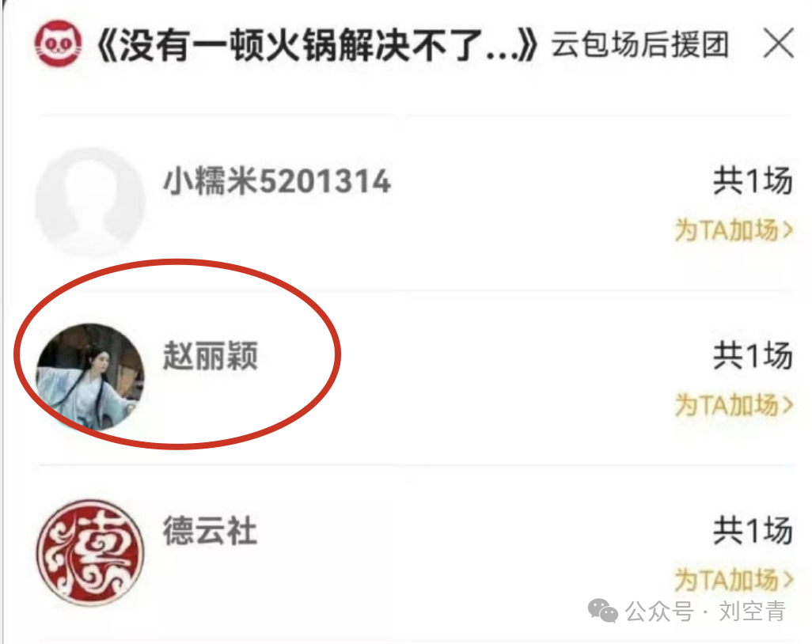
Task: Click the 云包场后援团 heading text
Action: pyautogui.click(x=639, y=44)
